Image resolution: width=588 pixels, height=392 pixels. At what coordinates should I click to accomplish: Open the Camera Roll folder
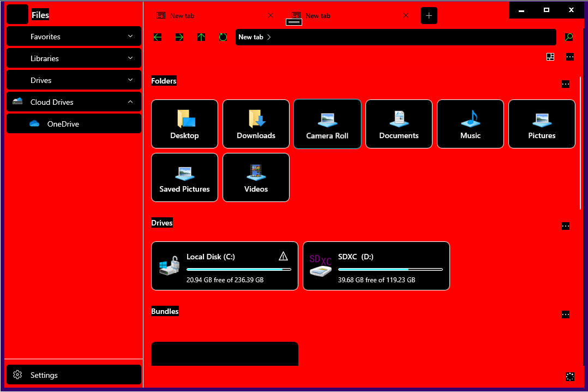point(327,124)
